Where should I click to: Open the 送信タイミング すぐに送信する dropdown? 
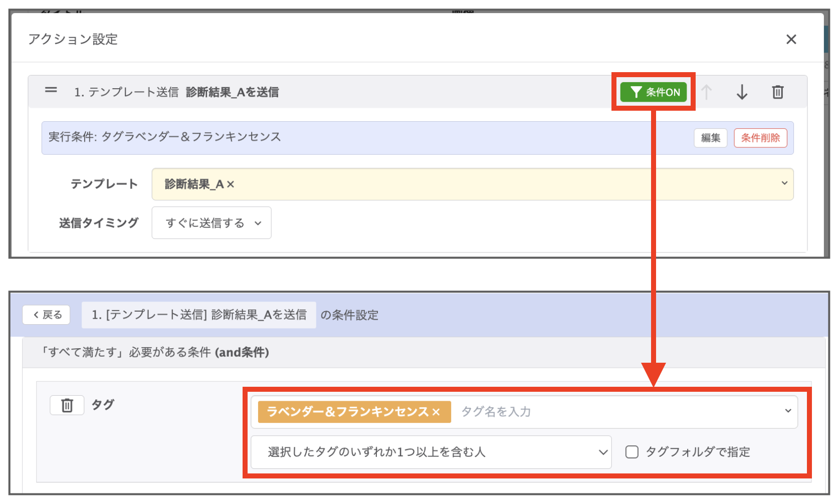click(x=212, y=222)
